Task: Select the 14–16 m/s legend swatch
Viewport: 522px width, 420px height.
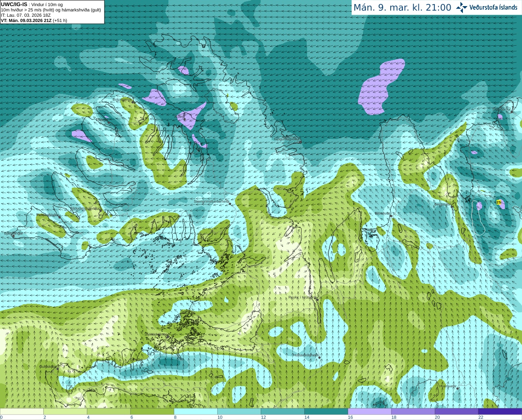Action: 326,411
